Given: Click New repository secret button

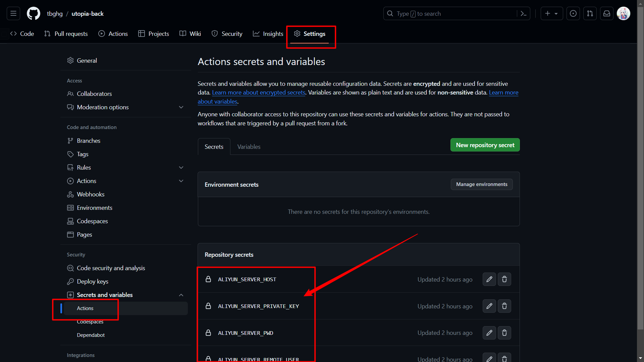Looking at the screenshot, I should [485, 145].
